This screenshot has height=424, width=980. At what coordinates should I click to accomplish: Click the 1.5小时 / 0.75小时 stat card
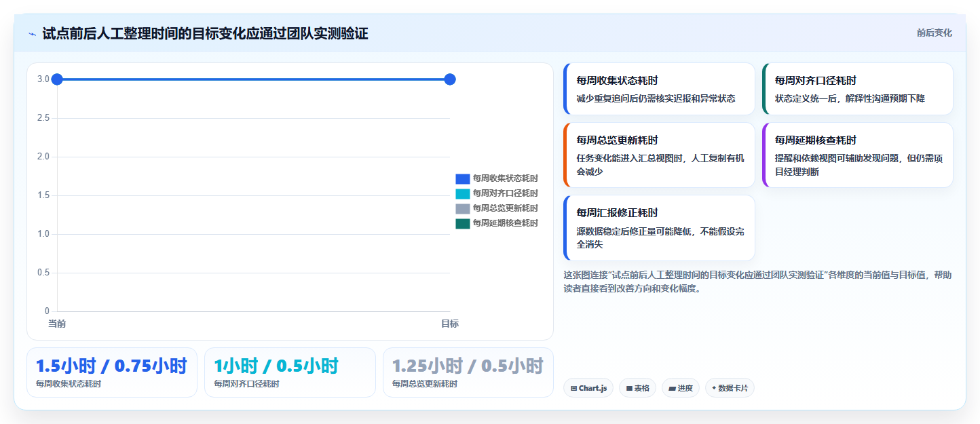pyautogui.click(x=112, y=372)
